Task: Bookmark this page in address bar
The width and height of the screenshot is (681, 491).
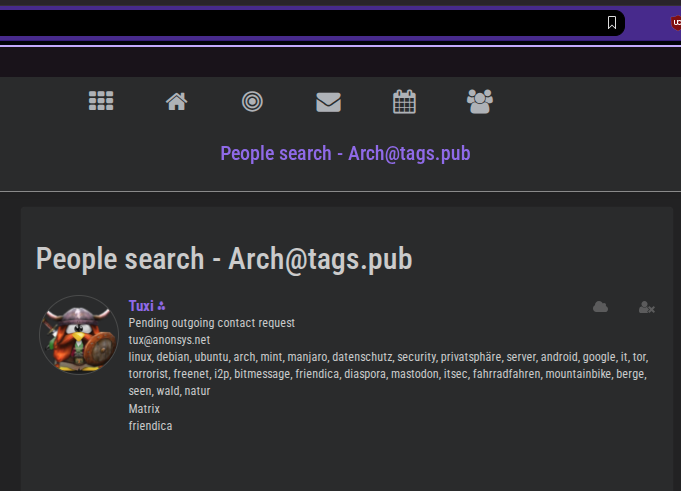Action: [x=612, y=22]
